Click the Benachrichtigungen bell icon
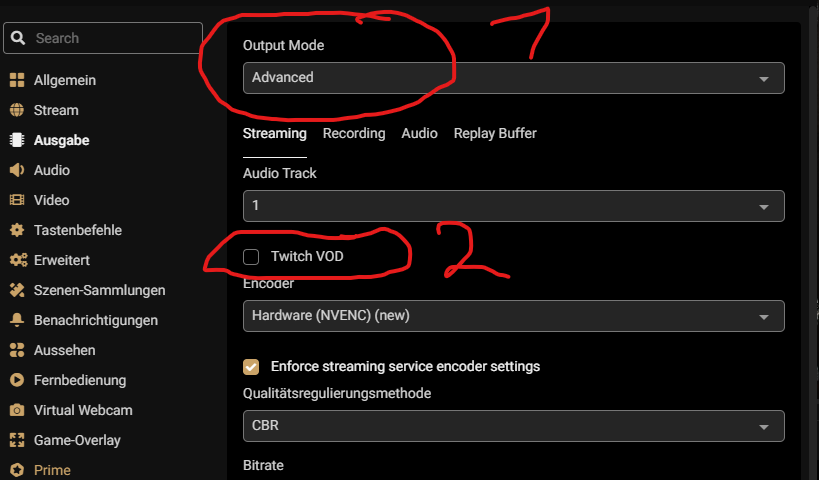Viewport: 819px width, 480px height. [16, 320]
